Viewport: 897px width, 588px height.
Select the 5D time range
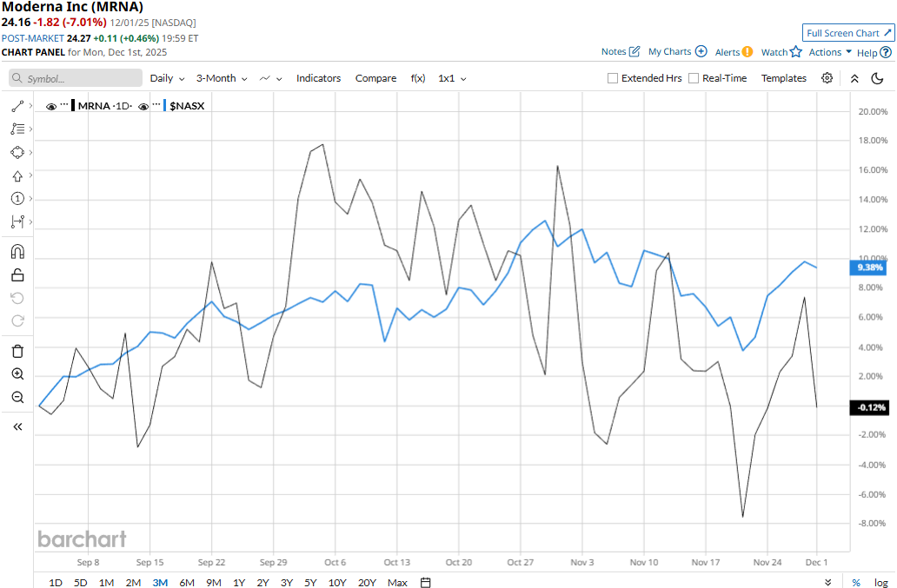81,582
